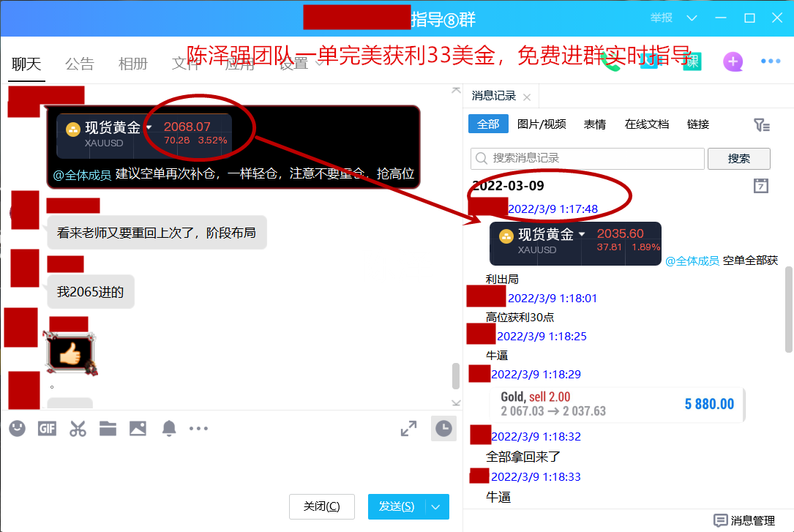Click the picture icon to send image
Screen dimensions: 794x532
coord(138,429)
